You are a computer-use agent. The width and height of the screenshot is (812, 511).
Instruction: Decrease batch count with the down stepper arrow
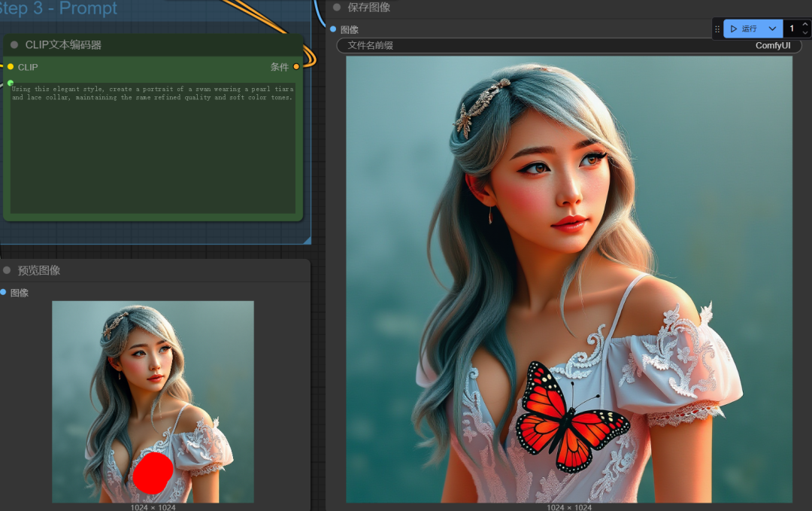pos(805,33)
